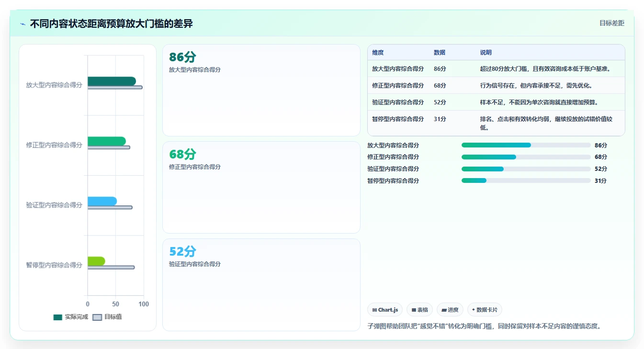The height and width of the screenshot is (349, 644).
Task: Click the 数据 column header
Action: tap(440, 53)
